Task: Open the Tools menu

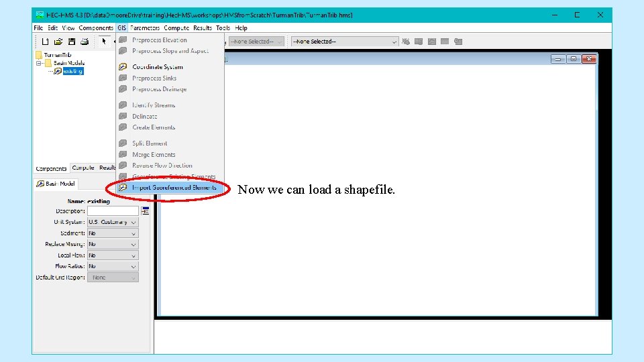Action: (223, 28)
